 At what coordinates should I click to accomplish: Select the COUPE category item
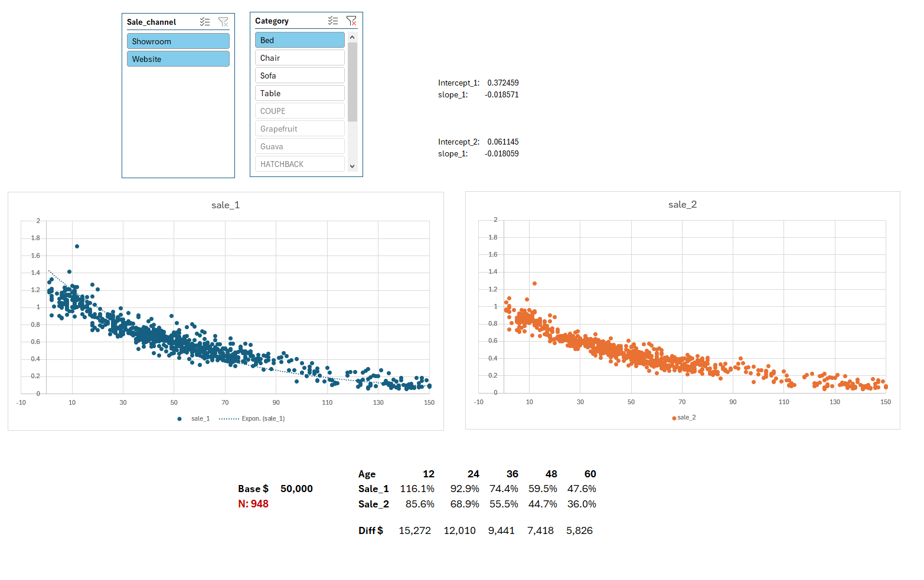(299, 110)
